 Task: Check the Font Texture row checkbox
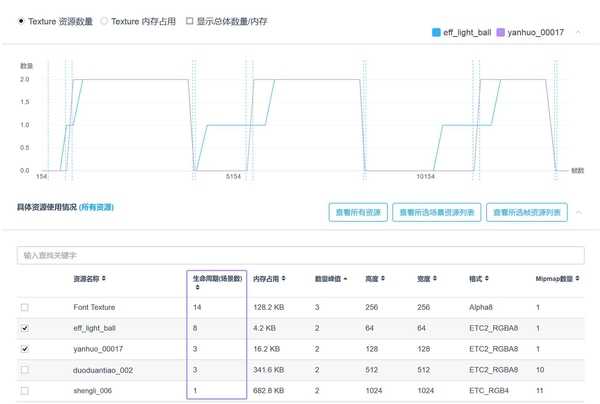coord(25,307)
